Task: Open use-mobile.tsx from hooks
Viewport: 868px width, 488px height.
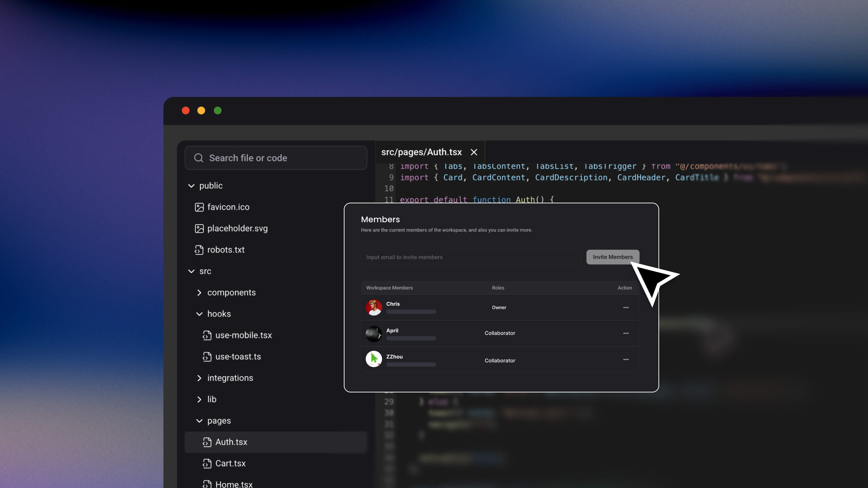Action: pos(243,335)
